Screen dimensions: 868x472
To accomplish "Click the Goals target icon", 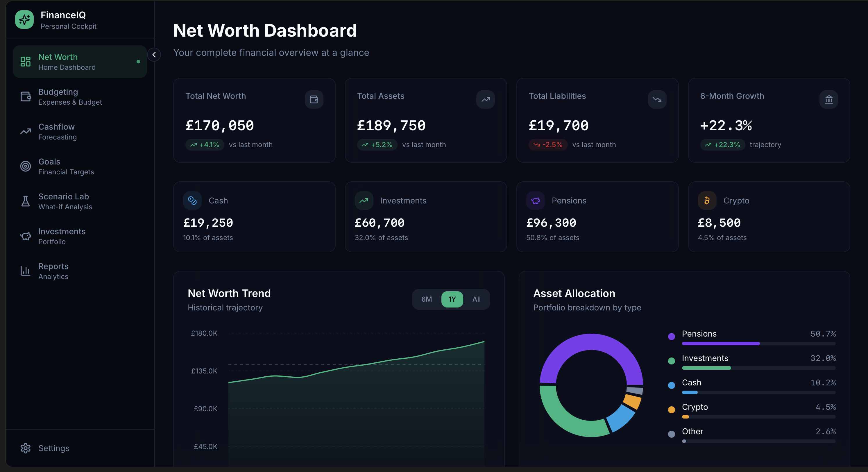I will 25,166.
